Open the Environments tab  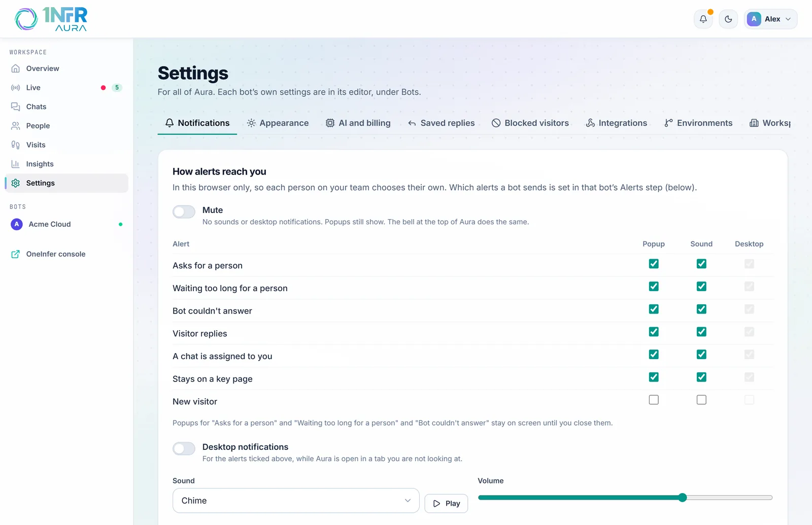[x=698, y=123]
